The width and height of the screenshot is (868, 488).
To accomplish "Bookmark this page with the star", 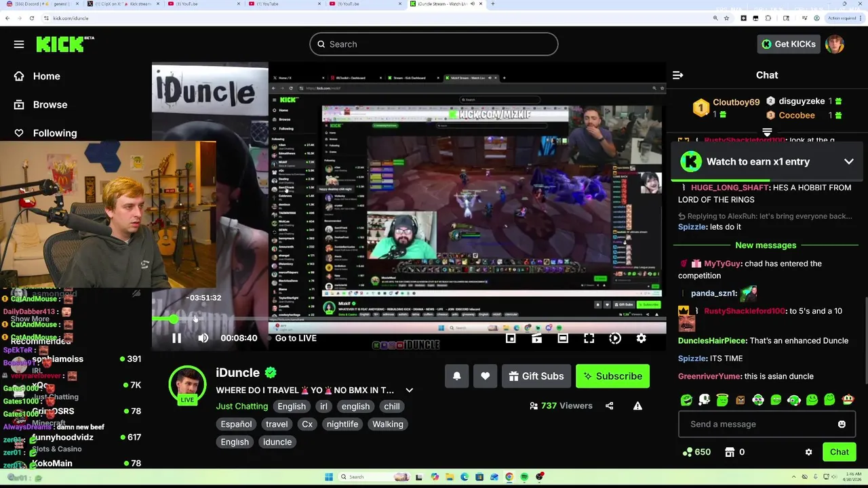I will (x=726, y=18).
